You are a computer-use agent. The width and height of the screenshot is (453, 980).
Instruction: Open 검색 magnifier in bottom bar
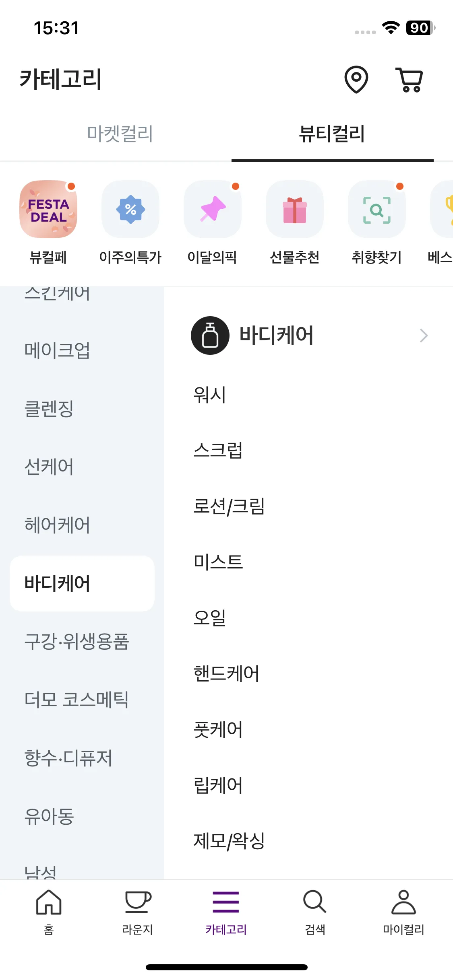pos(315,902)
